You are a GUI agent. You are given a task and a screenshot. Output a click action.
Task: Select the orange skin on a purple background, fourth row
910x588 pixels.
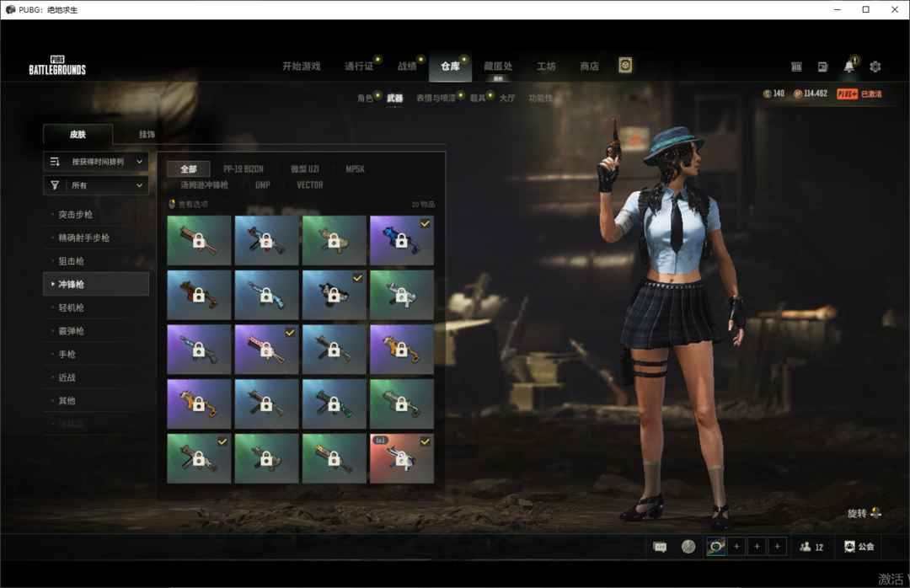199,404
